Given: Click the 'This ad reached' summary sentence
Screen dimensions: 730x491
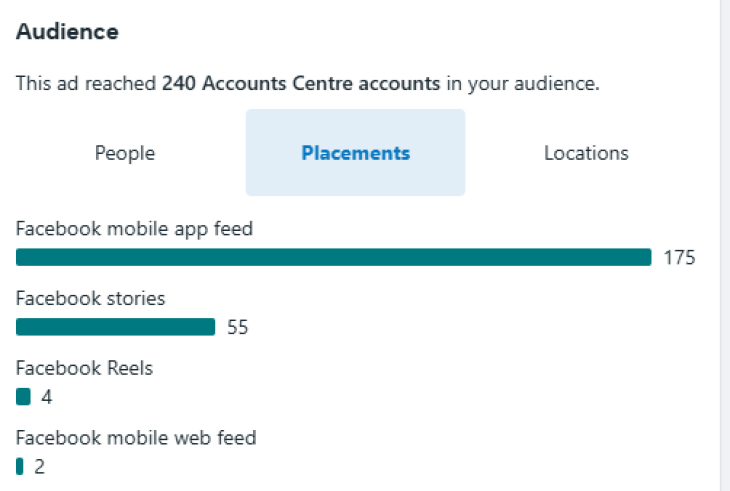Looking at the screenshot, I should coord(308,84).
